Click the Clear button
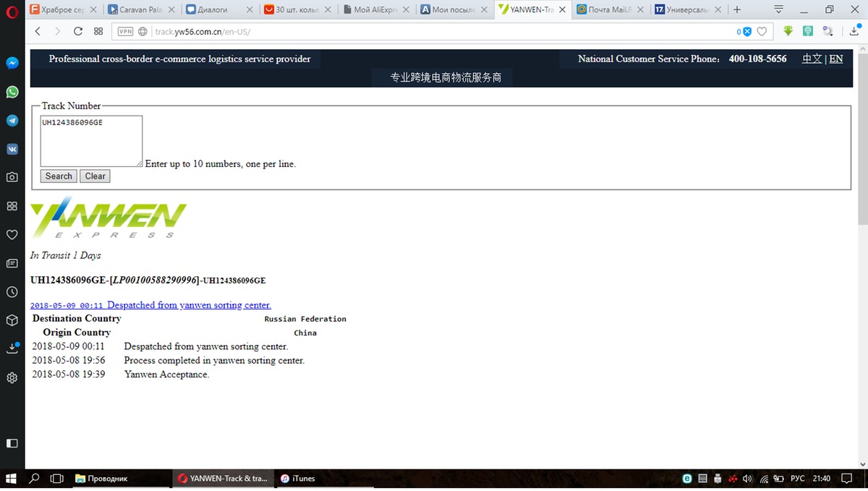Image resolution: width=868 pixels, height=491 pixels. coord(95,176)
